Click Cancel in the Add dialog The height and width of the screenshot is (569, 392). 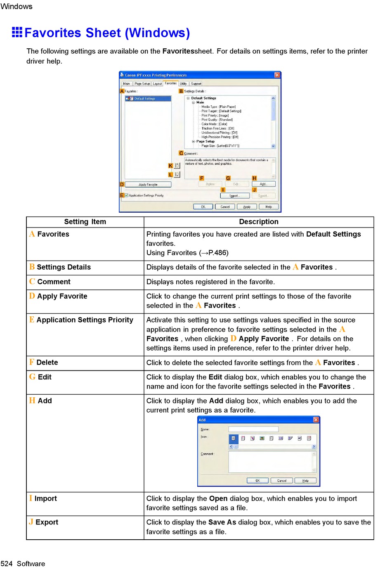[282, 481]
